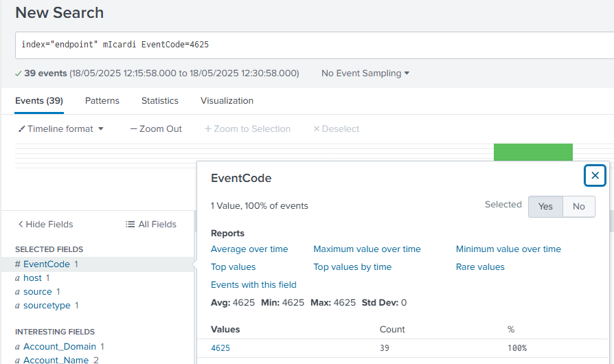Open Maximum value over time report
Screen dimensions: 614x364
pyautogui.click(x=367, y=249)
